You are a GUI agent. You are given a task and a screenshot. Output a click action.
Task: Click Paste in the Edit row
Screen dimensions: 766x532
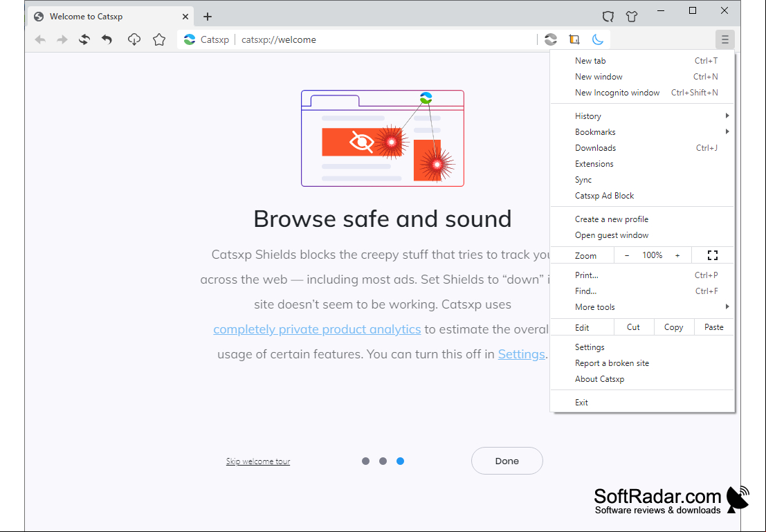[x=713, y=327]
